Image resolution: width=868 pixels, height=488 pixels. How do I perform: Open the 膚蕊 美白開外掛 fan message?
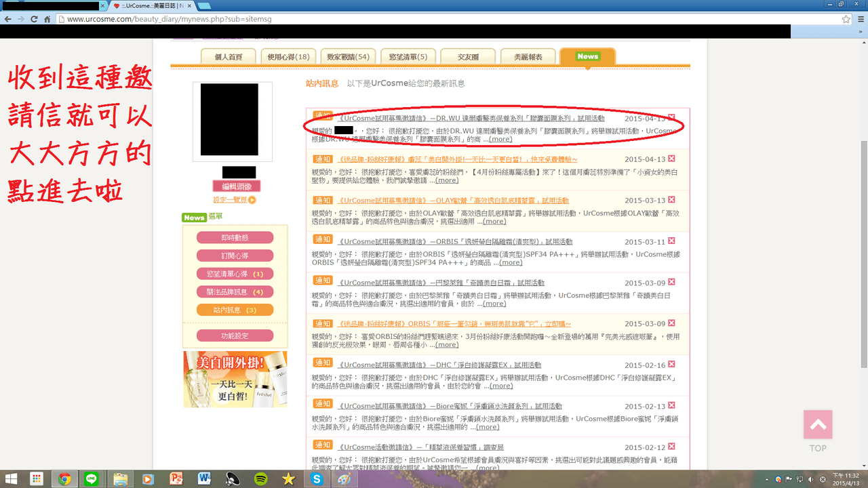coord(457,159)
